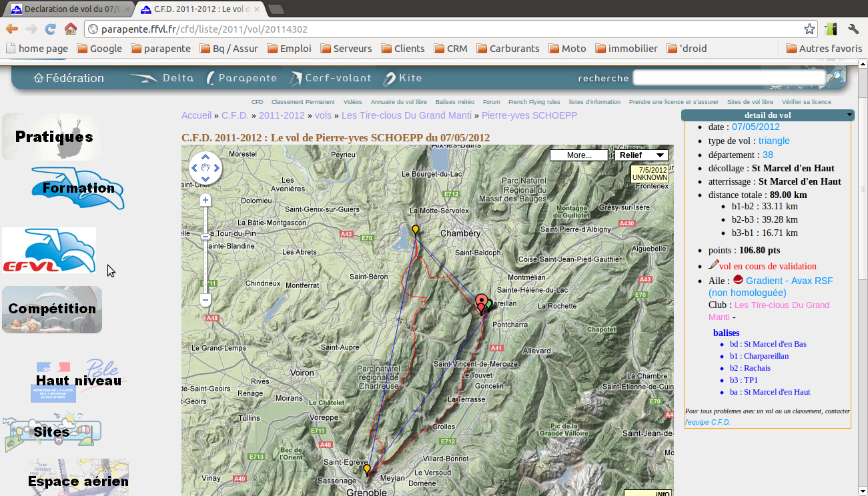This screenshot has width=868, height=496.
Task: Open the EFVL sidebar logo
Action: coord(49,250)
